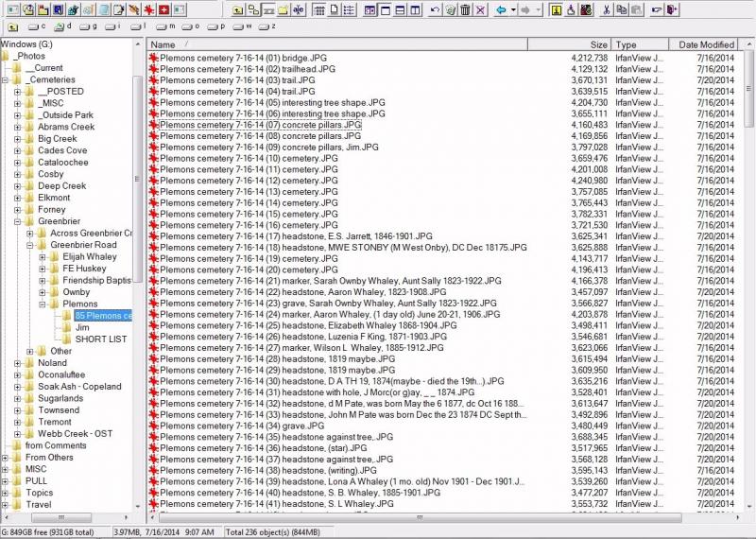Viewport: 756px width, 539px height.
Task: Click the red cross toolbar icon
Action: point(163,9)
